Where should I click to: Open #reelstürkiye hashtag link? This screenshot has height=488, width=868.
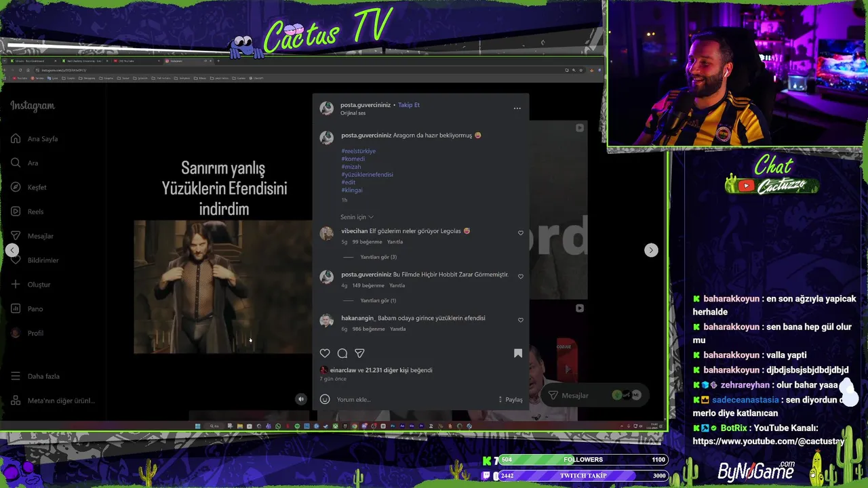[x=358, y=151]
